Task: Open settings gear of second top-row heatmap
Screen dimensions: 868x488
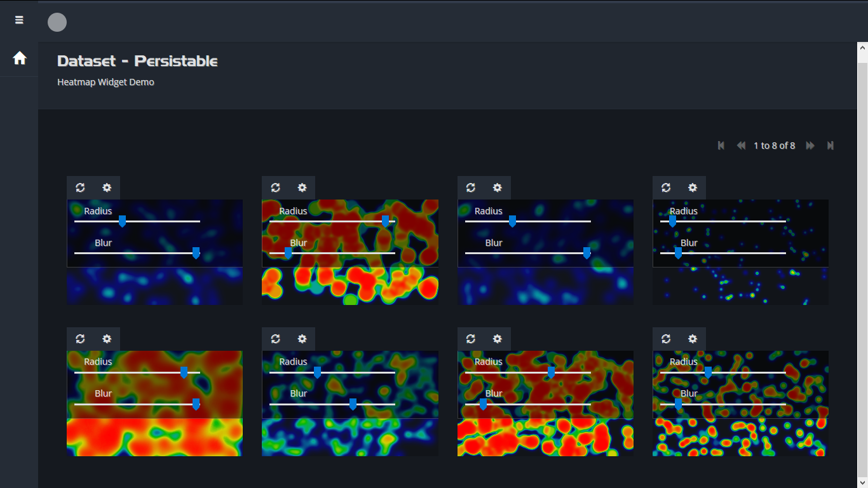Action: 302,187
